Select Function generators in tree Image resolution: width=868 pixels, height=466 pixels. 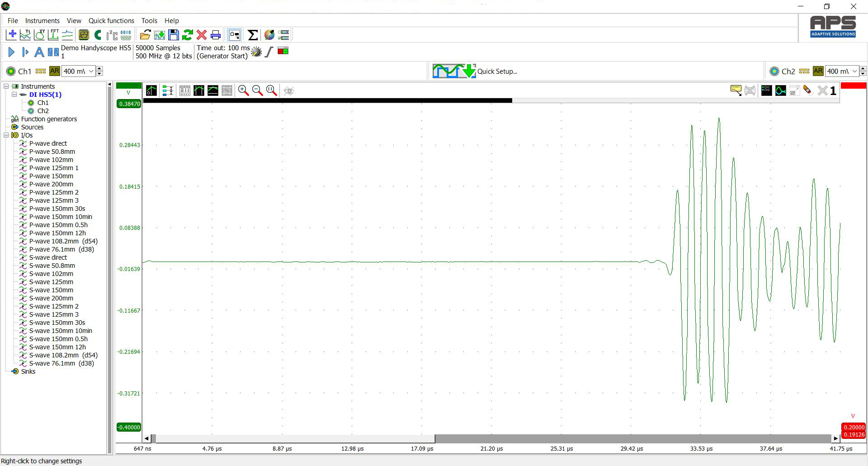(49, 119)
